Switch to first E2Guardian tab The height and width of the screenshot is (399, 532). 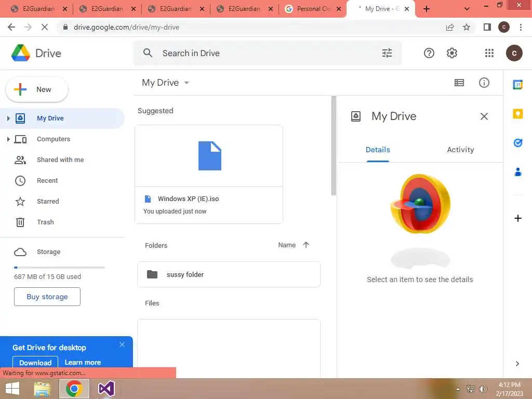tap(38, 9)
